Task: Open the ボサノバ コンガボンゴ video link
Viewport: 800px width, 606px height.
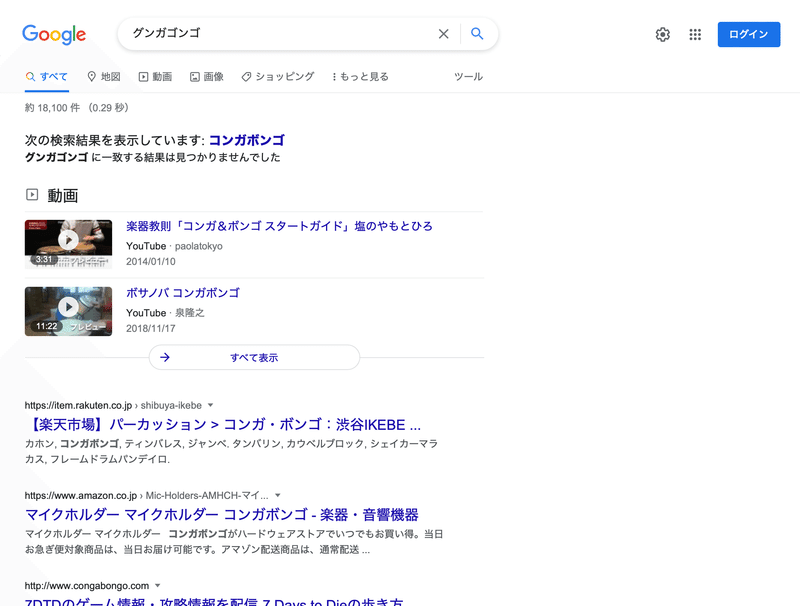Action: [x=183, y=293]
